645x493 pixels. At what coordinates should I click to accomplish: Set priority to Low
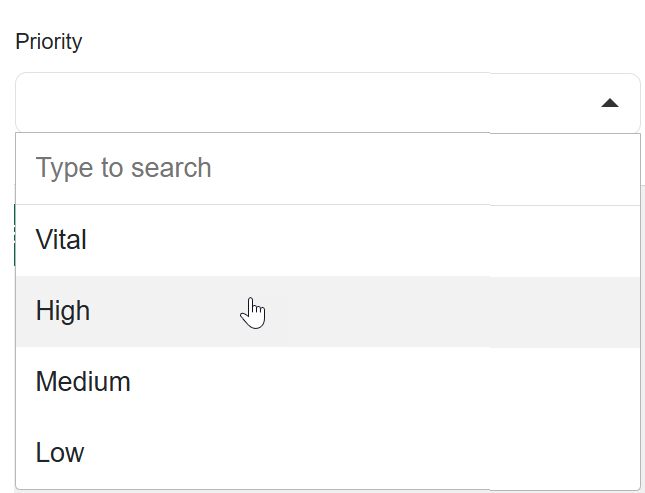coord(328,453)
